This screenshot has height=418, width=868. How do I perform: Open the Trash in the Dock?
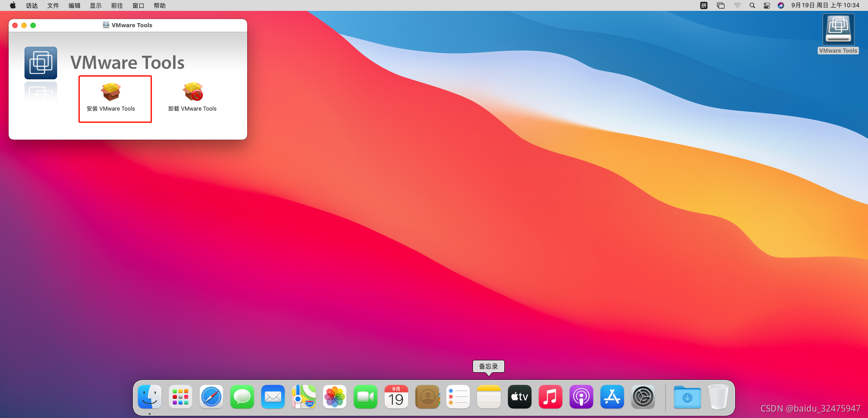coord(718,397)
